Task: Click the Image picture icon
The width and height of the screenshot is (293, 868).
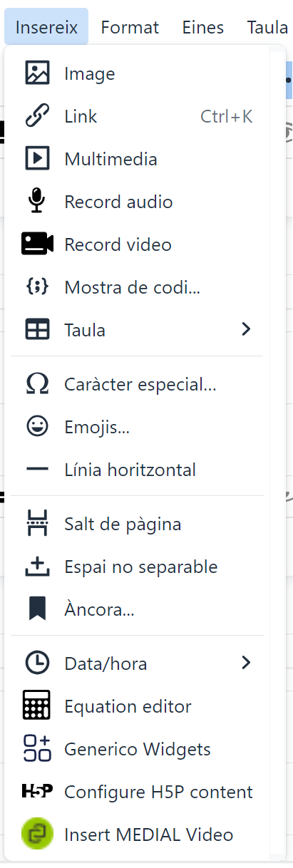Action: click(x=37, y=73)
